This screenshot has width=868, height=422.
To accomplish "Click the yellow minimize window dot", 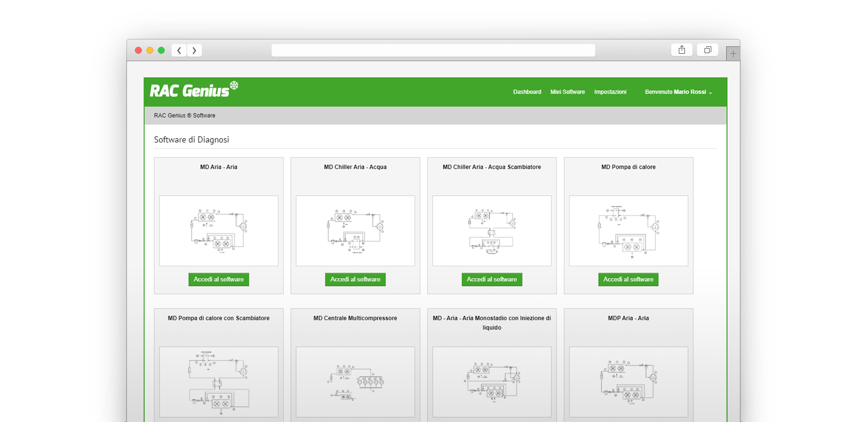I will tap(150, 50).
